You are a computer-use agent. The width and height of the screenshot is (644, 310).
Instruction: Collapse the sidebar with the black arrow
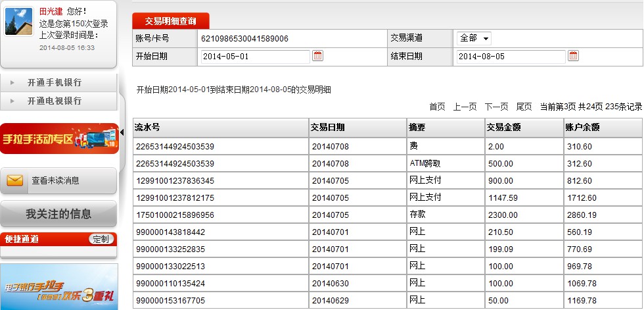(x=122, y=132)
